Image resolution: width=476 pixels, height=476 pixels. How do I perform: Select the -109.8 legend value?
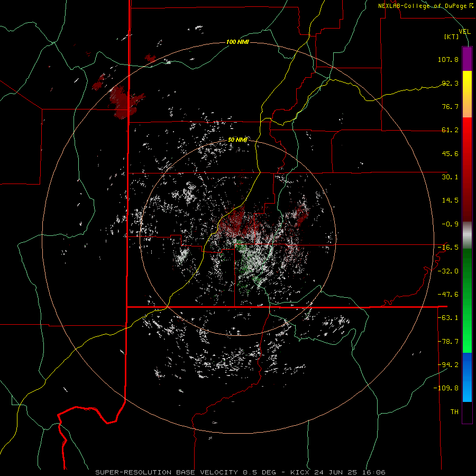click(x=446, y=388)
